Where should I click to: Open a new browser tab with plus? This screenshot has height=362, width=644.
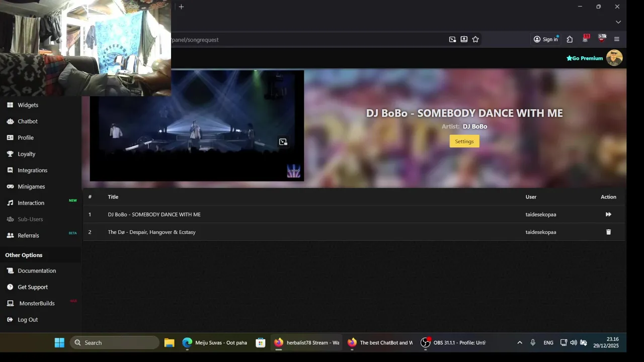click(x=181, y=7)
